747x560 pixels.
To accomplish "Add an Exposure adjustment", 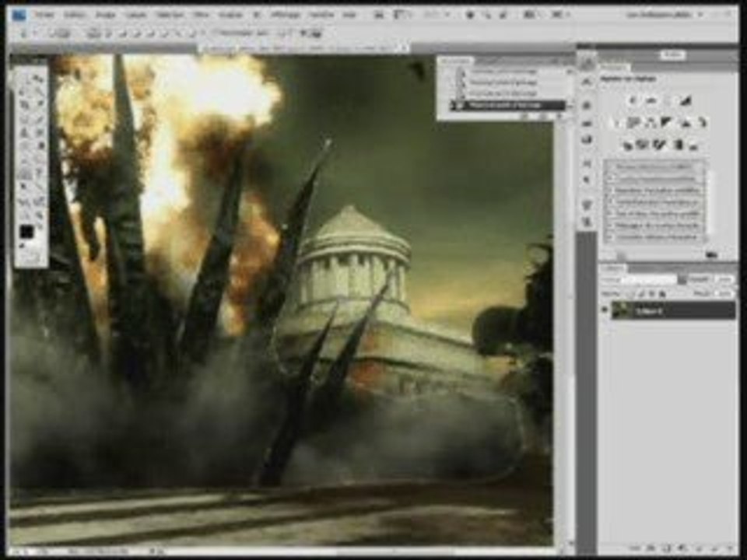I will 686,100.
